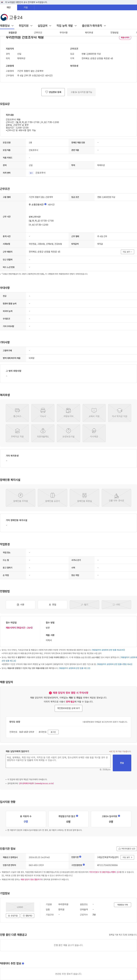137x980 pixels.
Task: Click the 기타 screening method box
Action: click(x=116, y=605)
